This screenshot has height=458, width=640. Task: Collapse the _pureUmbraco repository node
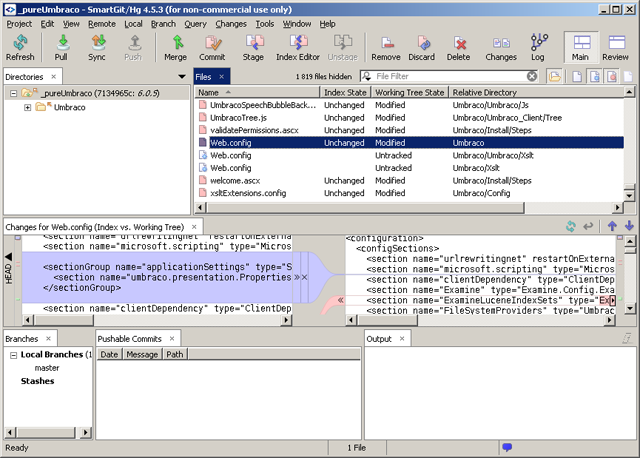coord(13,93)
